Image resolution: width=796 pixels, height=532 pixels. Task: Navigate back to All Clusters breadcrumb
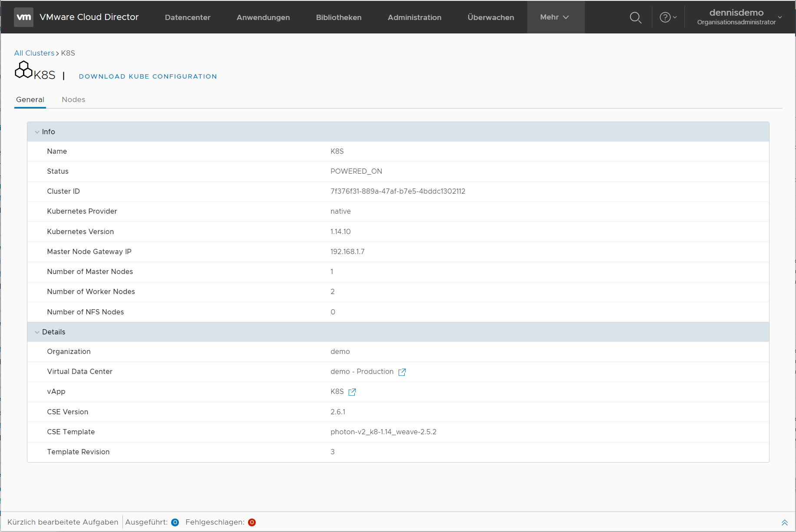pos(34,53)
